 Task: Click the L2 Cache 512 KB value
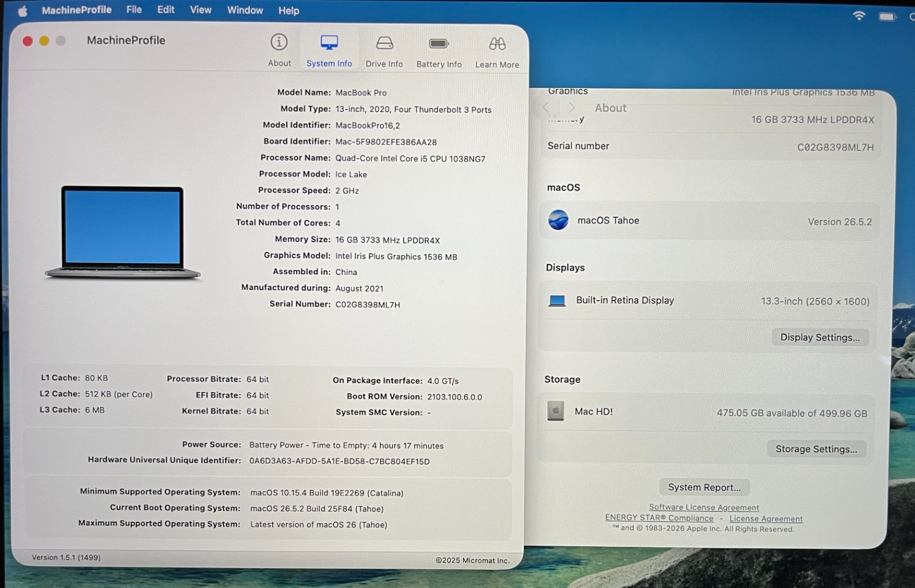point(118,394)
